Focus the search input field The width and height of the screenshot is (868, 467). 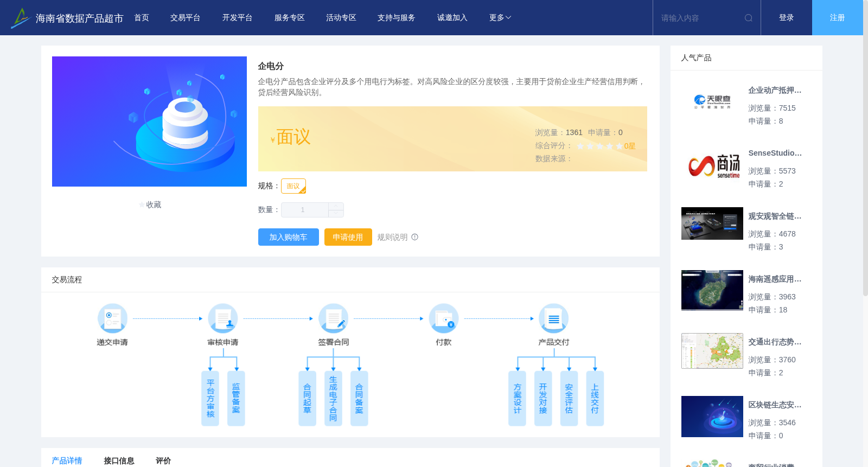pos(700,18)
